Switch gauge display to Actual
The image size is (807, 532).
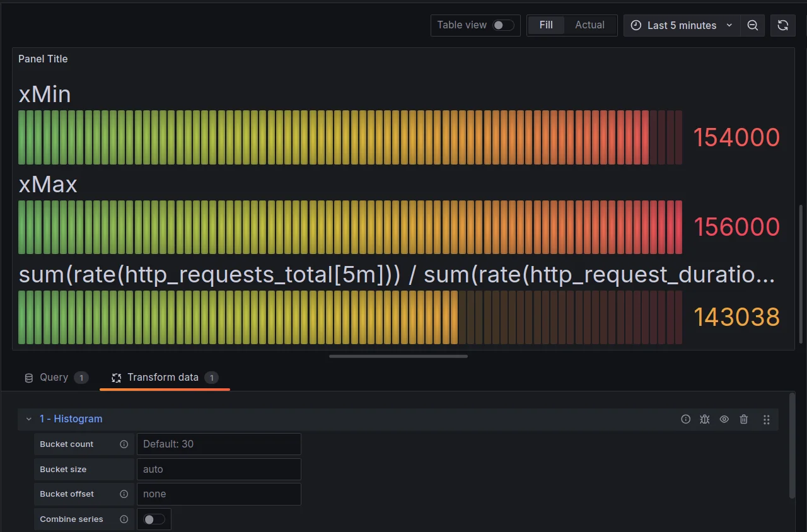tap(589, 25)
